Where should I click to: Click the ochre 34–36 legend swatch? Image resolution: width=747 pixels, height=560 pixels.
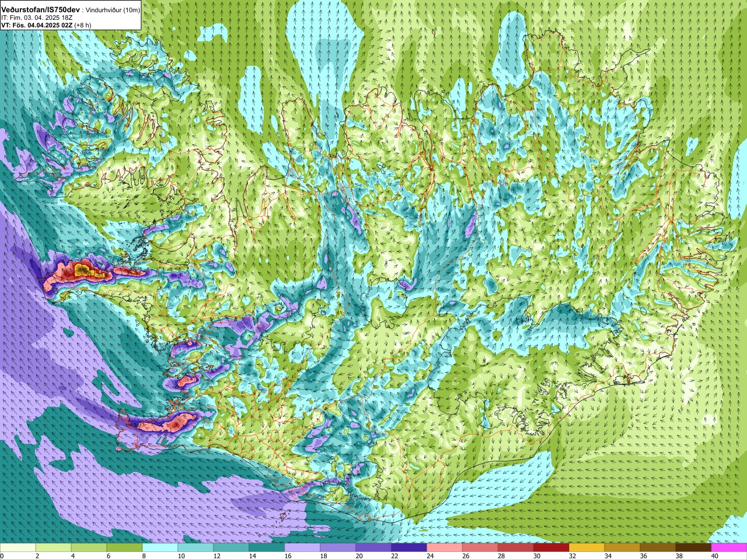(x=623, y=548)
